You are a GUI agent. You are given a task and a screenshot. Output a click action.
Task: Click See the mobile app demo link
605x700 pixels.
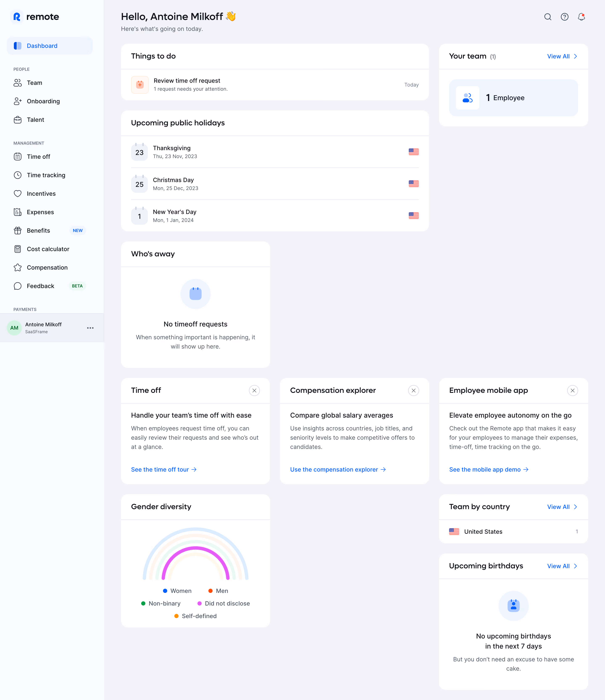pyautogui.click(x=489, y=470)
